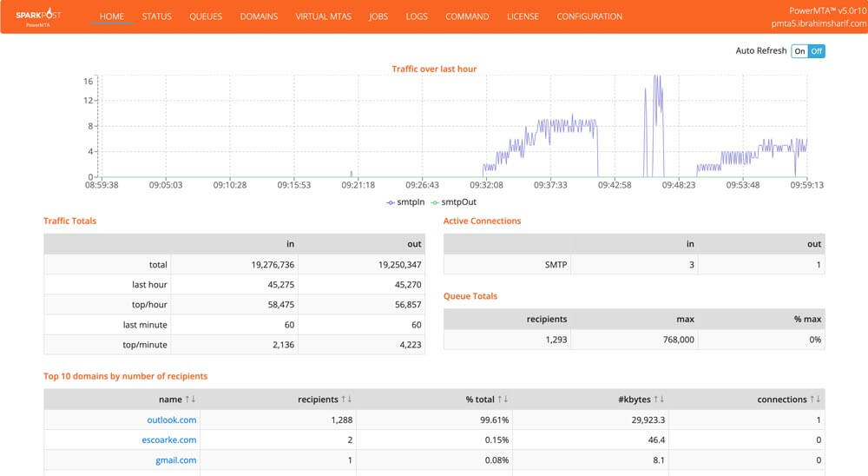Select queue max value 768,000
Viewport: 868px width, 476px height.
coord(679,340)
